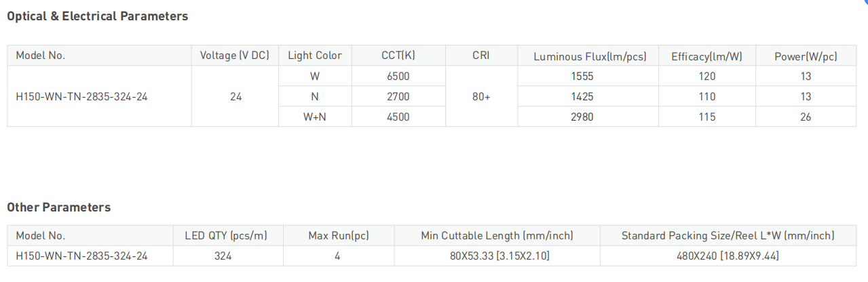Click the 80X53.33 [3.15X2.10] cell
Image resolution: width=868 pixels, height=282 pixels.
(x=497, y=256)
